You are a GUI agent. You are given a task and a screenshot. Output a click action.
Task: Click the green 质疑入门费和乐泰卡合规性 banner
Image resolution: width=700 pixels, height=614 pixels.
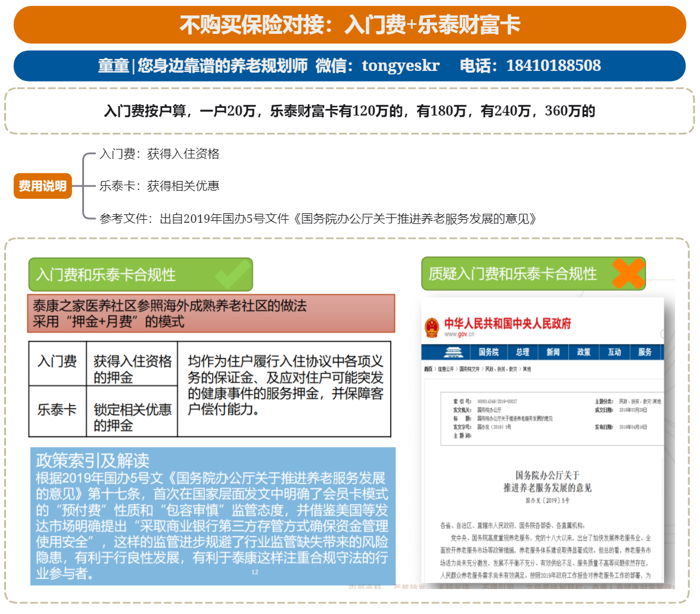pyautogui.click(x=533, y=273)
